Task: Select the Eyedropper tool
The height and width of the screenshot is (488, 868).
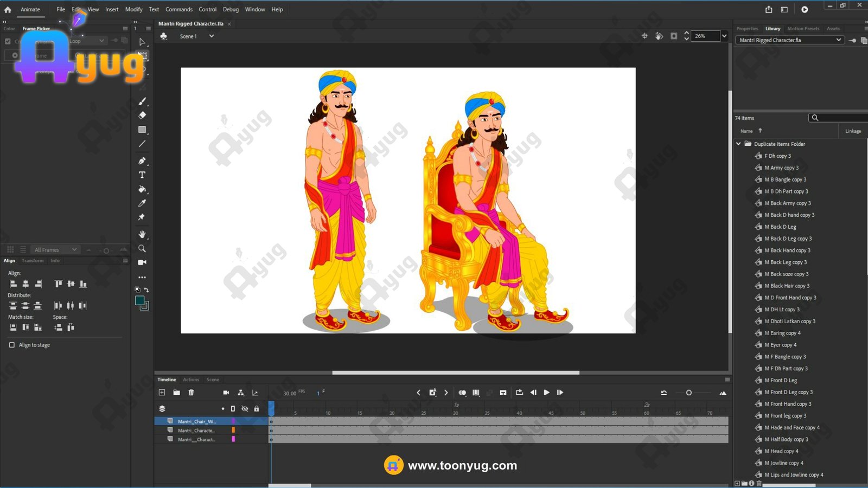Action: [142, 203]
